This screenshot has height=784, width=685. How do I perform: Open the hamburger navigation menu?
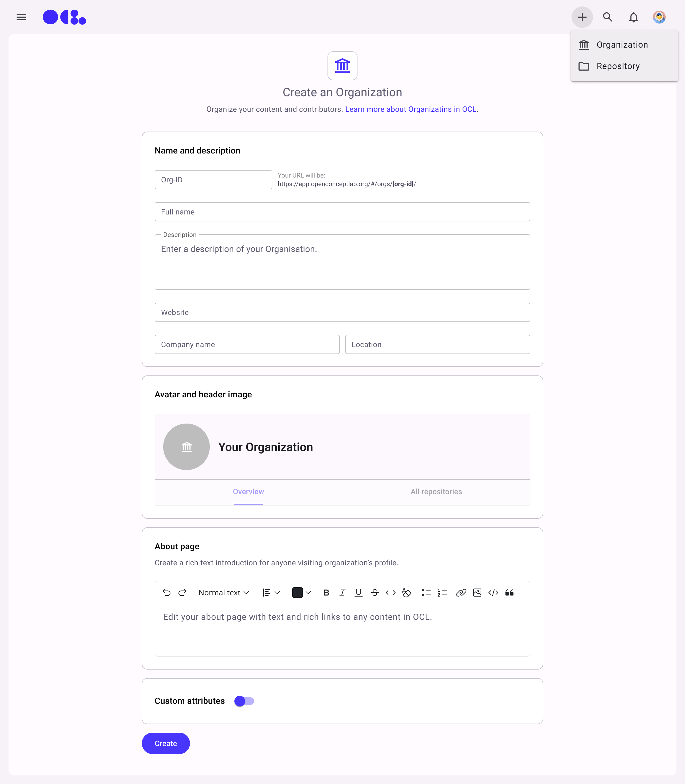pyautogui.click(x=21, y=17)
